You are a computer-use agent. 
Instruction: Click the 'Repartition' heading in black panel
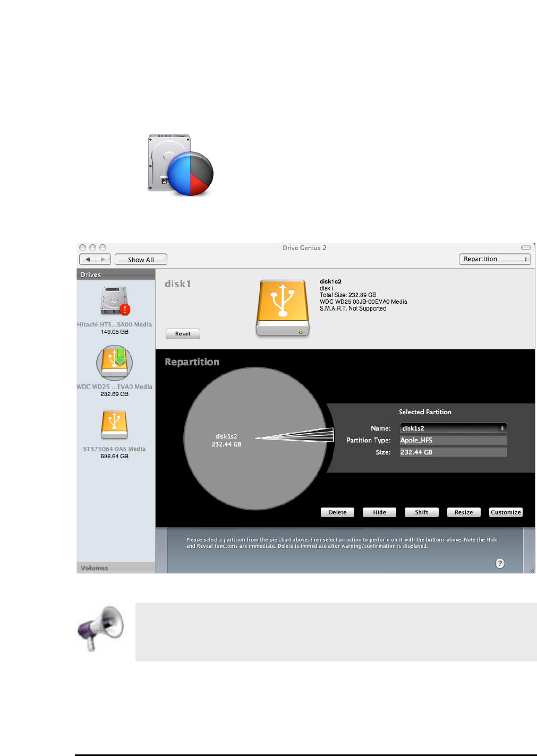[192, 362]
